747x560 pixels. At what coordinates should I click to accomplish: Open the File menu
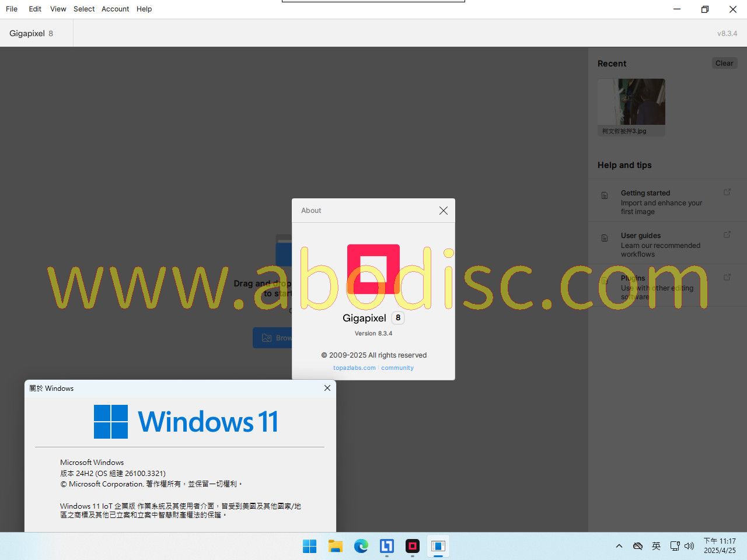point(12,9)
